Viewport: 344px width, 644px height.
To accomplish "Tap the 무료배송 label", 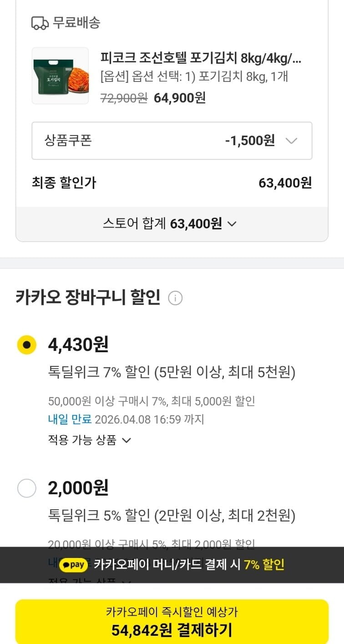I will pos(76,23).
